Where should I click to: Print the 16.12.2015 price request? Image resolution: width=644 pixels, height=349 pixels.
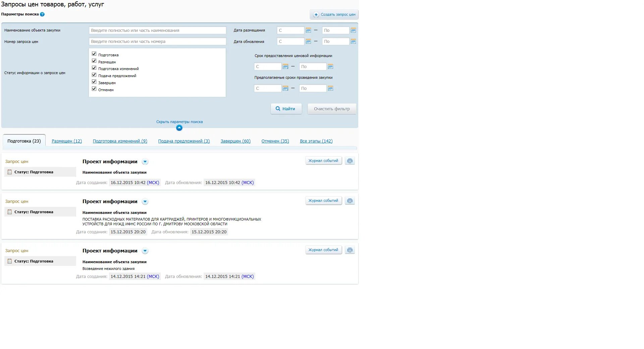pyautogui.click(x=350, y=161)
